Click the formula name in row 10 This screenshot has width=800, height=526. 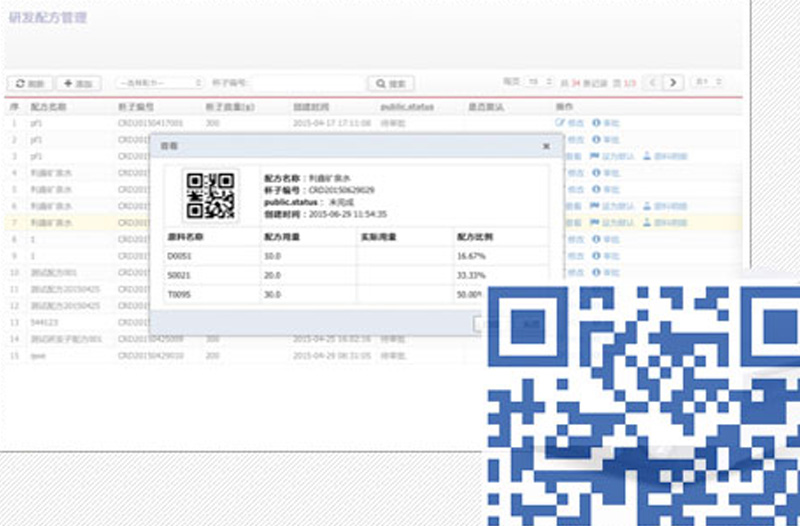pyautogui.click(x=54, y=272)
